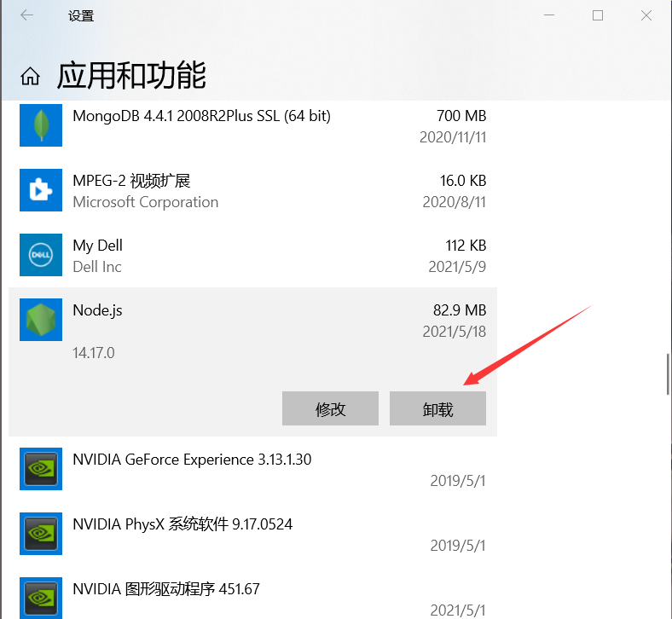Click the 应用和功能 page heading

[131, 75]
